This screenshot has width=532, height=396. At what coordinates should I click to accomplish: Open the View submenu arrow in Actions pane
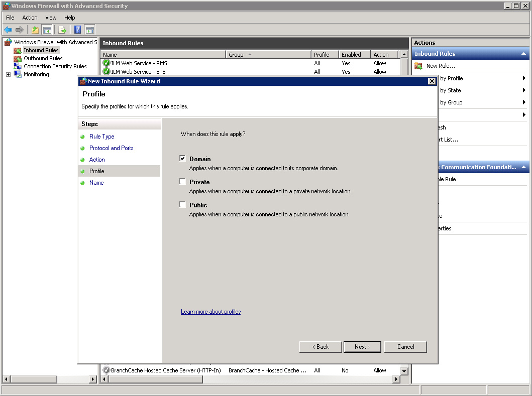pos(524,114)
